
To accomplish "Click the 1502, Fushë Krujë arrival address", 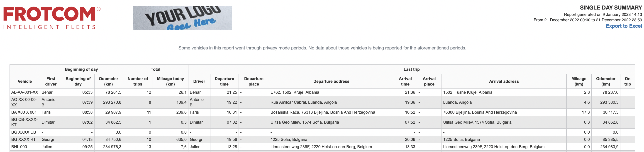I will coord(468,92).
